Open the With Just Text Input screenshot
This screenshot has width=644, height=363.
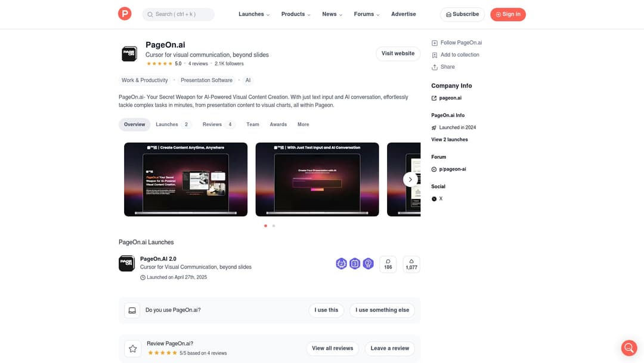(317, 180)
